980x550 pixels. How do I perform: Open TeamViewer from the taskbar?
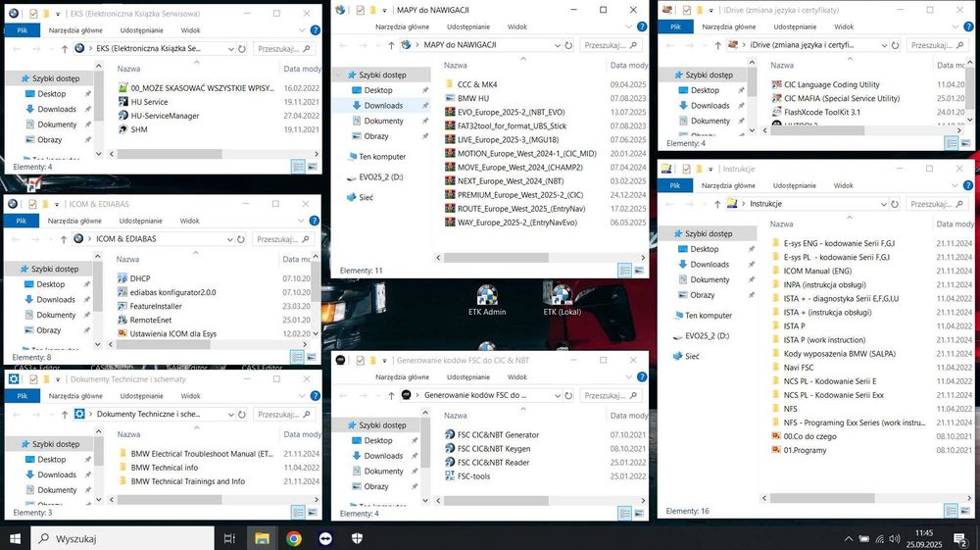325,538
